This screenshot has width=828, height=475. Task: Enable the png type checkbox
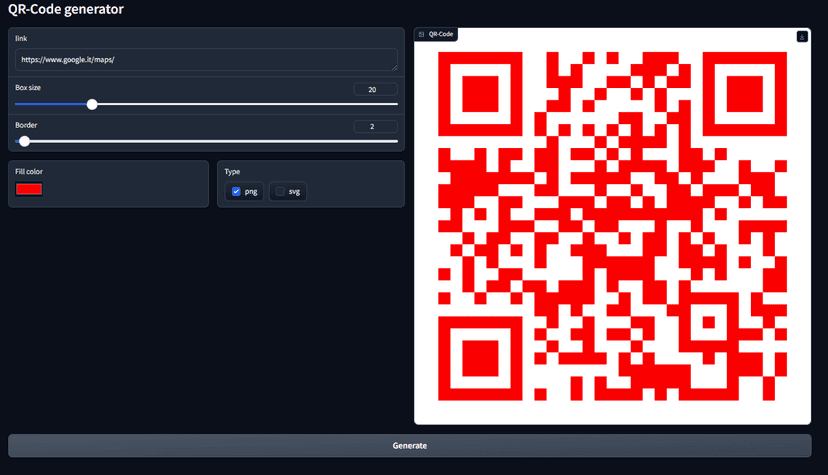point(236,192)
